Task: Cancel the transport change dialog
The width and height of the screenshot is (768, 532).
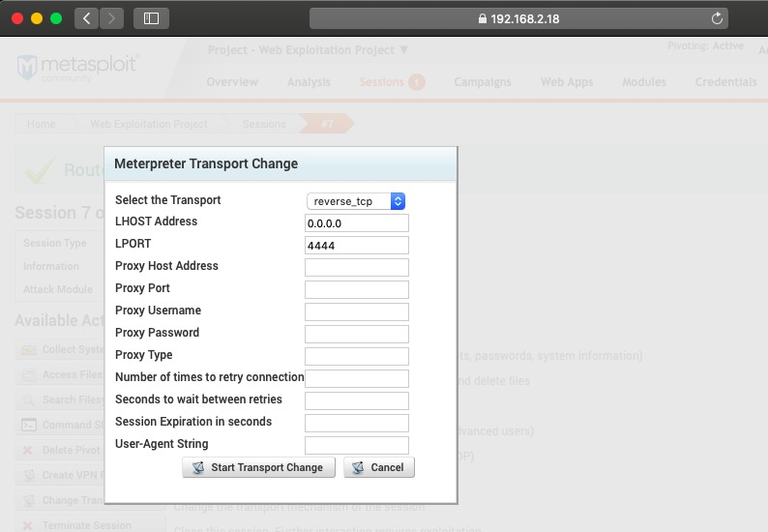Action: (x=379, y=467)
